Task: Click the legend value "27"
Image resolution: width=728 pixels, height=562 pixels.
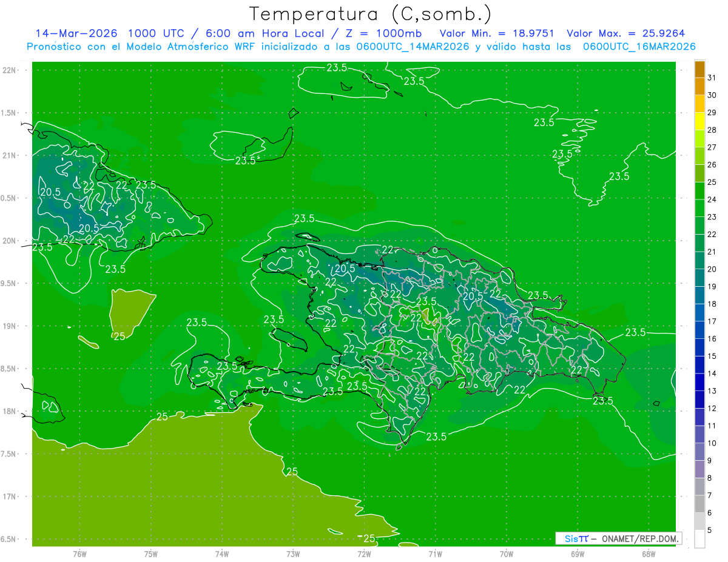Action: coord(712,147)
